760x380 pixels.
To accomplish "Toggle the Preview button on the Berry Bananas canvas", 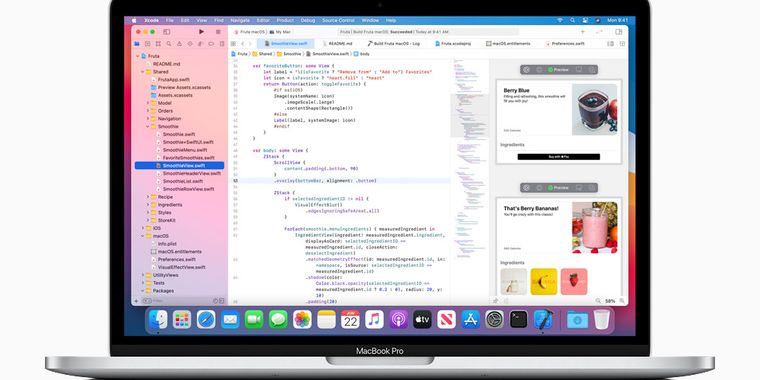I will pyautogui.click(x=558, y=188).
